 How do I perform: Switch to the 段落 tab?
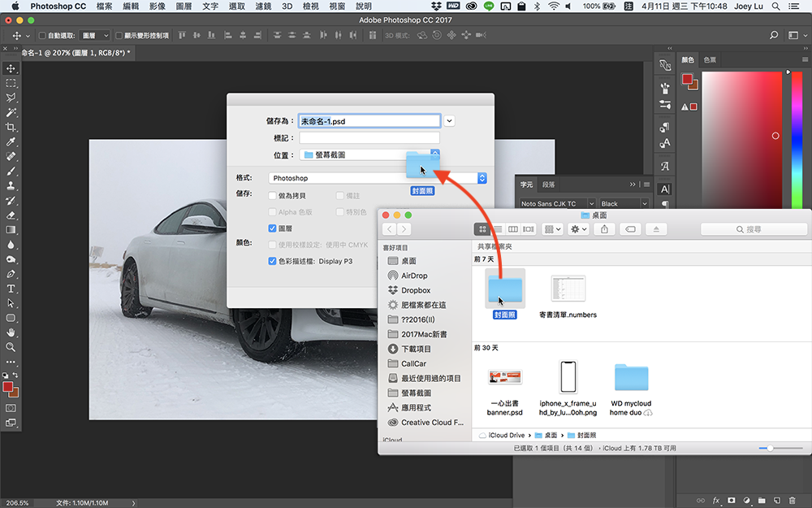(548, 185)
